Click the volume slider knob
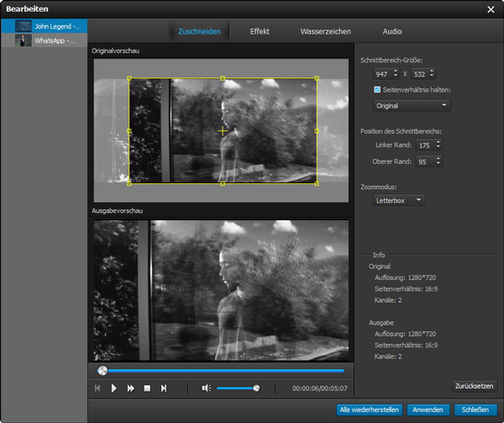This screenshot has width=504, height=423. [x=256, y=388]
